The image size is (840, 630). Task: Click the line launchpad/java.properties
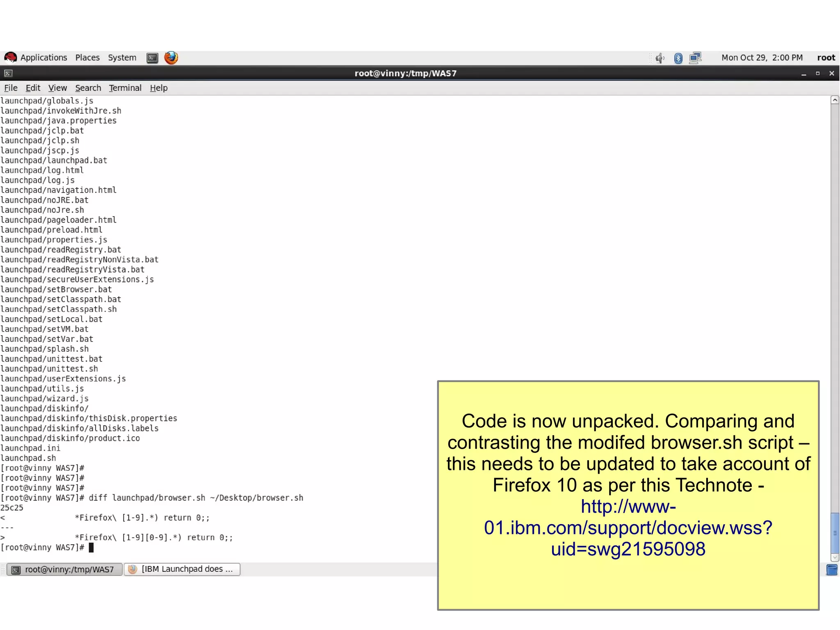(x=58, y=121)
